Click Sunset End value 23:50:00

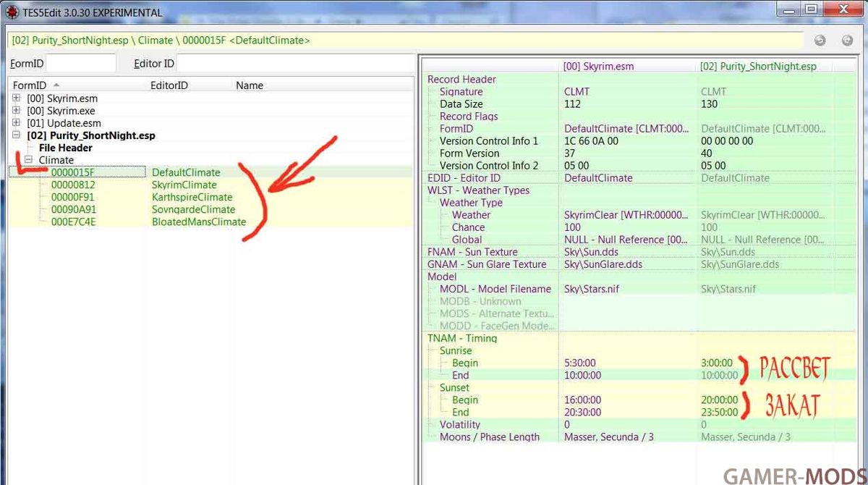[x=719, y=412]
